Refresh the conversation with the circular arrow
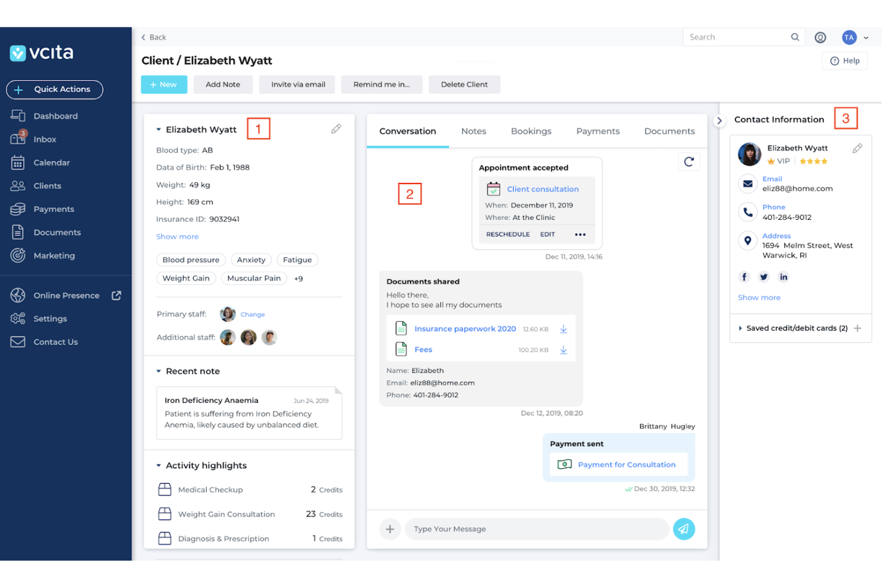882x588 pixels. pos(689,161)
